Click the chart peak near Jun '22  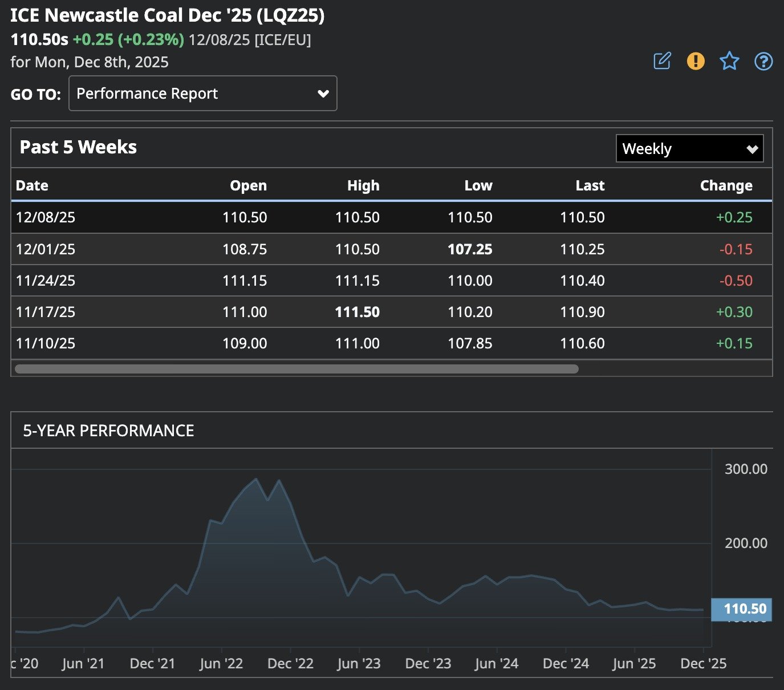click(256, 480)
